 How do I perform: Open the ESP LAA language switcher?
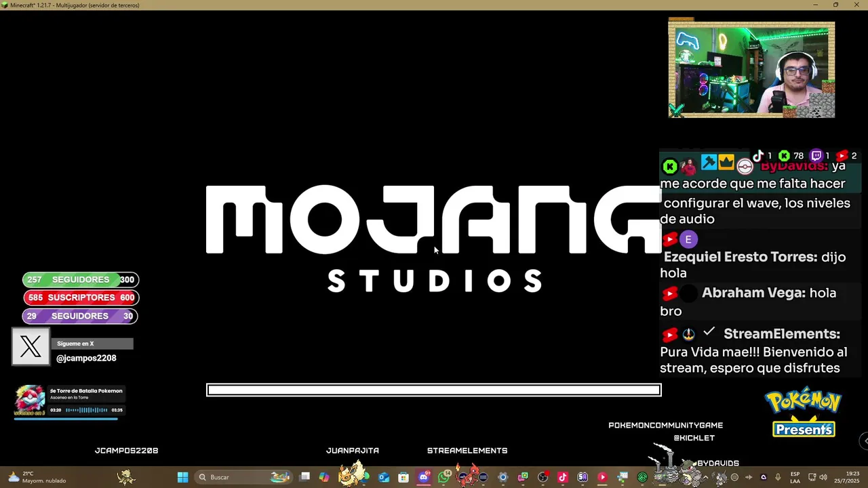(x=795, y=477)
